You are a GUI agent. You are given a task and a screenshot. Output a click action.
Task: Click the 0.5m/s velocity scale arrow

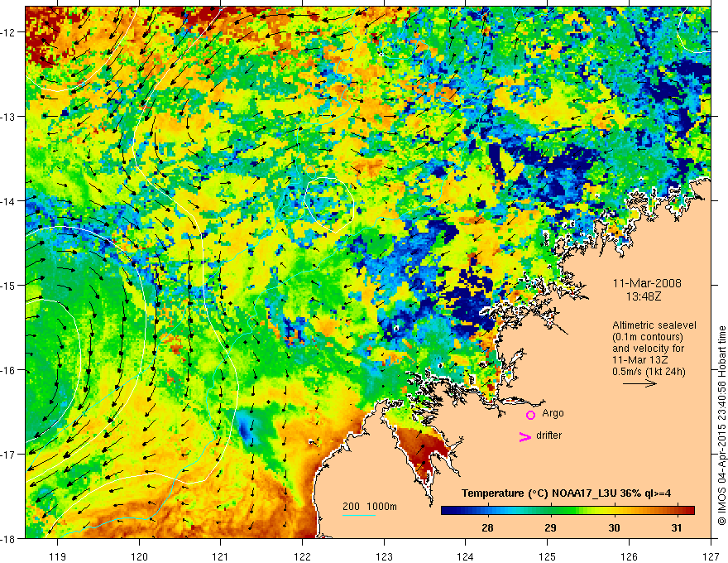pos(639,383)
